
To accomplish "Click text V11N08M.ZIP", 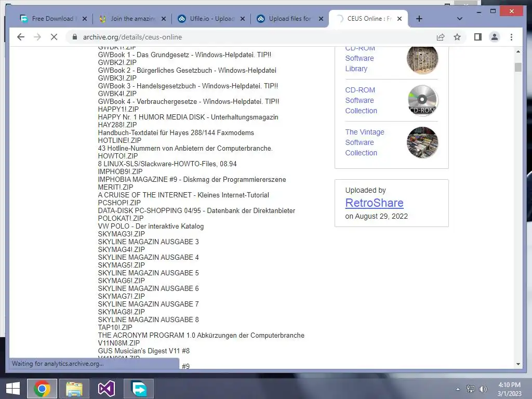I will click(x=119, y=343).
